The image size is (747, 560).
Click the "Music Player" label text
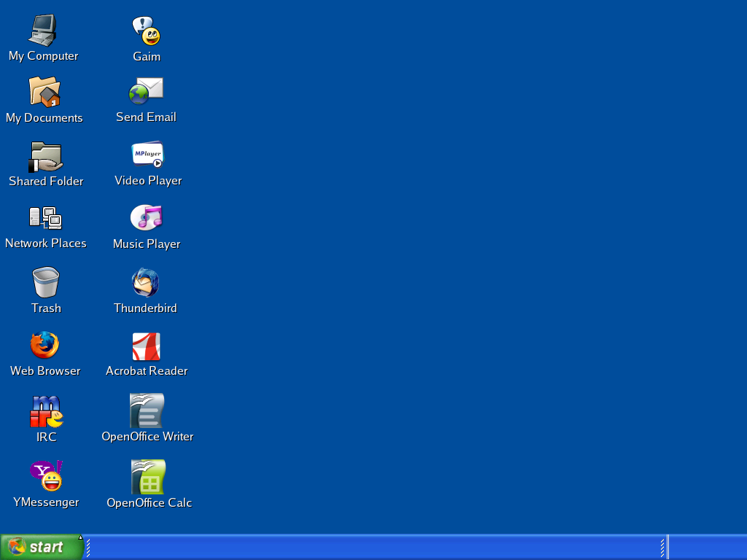(x=147, y=244)
